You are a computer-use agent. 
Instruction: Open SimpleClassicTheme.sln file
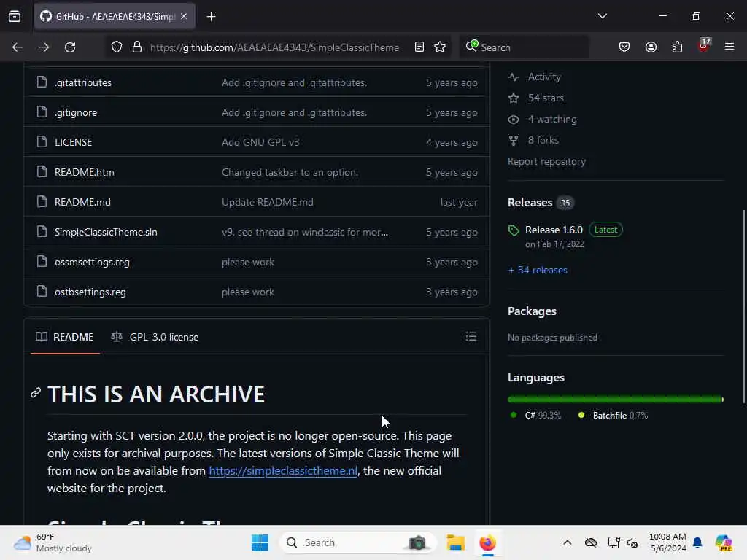coord(106,232)
